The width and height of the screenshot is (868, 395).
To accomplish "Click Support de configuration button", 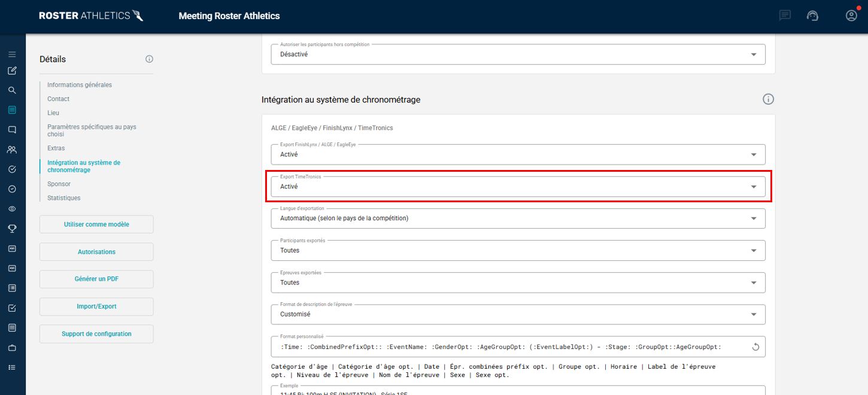I will click(x=96, y=334).
